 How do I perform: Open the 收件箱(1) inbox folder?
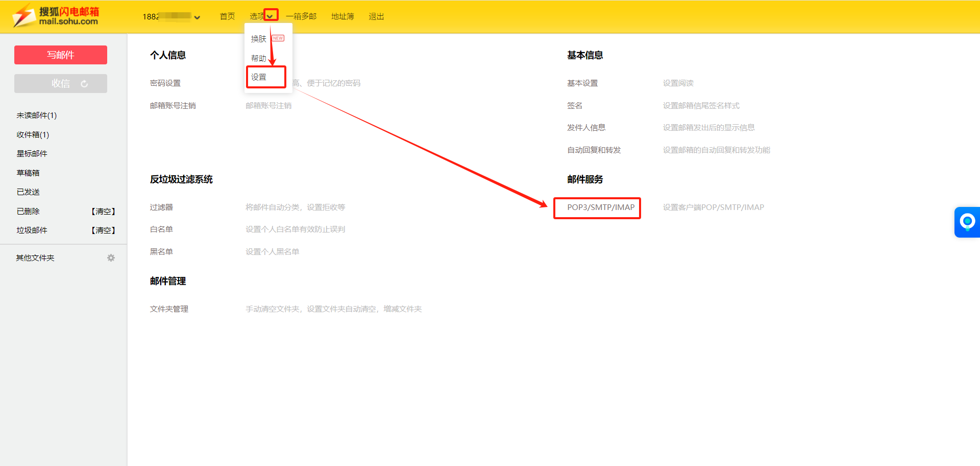coord(33,135)
